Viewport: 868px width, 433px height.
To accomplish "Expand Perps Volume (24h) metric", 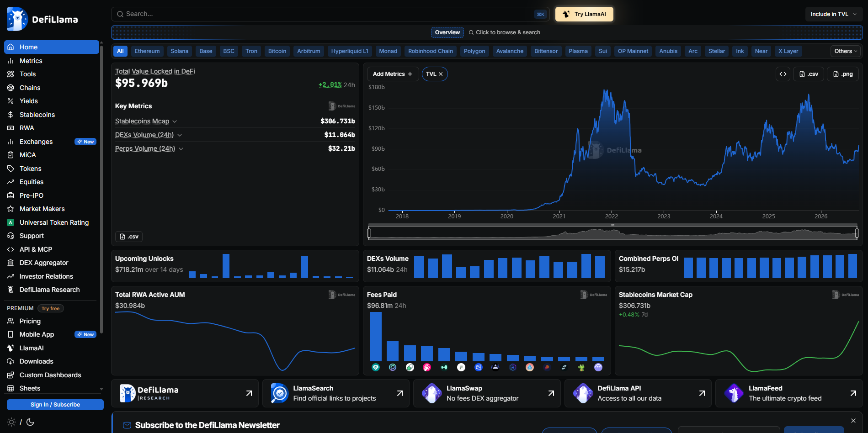I will 149,148.
